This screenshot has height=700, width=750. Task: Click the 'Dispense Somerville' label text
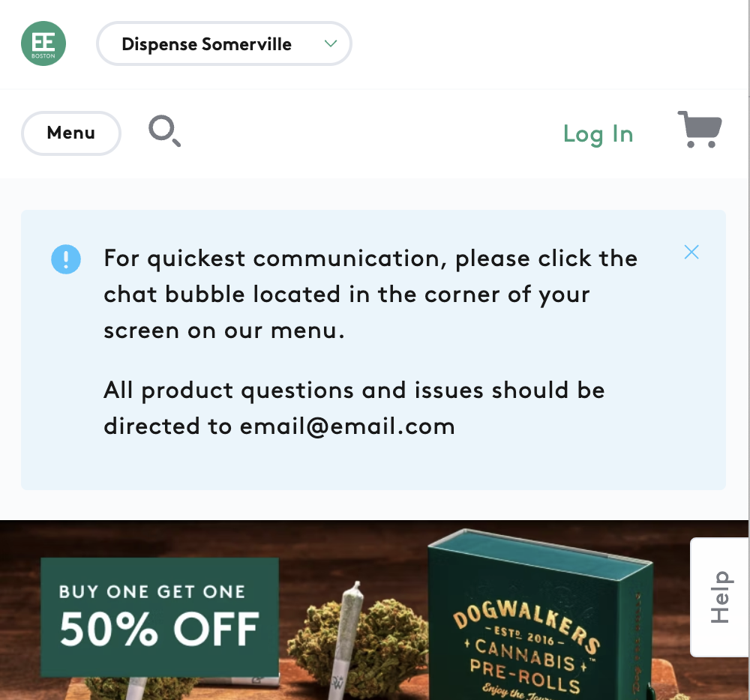207,44
